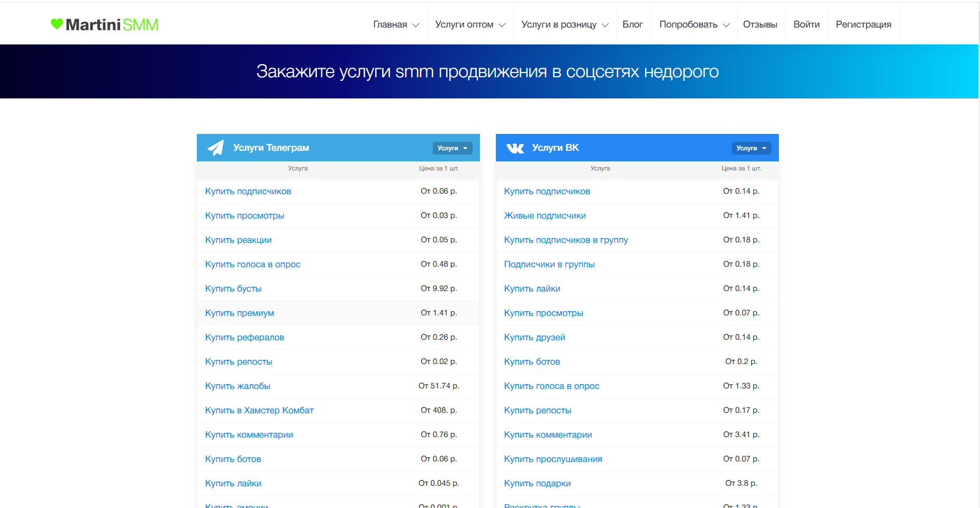980x508 pixels.
Task: Open Купить прослушивания link
Action: pos(553,459)
